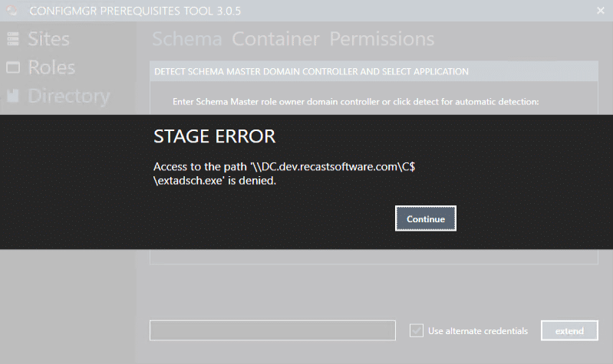Open the Sites section label
Screen dimensions: 613x364
click(48, 39)
